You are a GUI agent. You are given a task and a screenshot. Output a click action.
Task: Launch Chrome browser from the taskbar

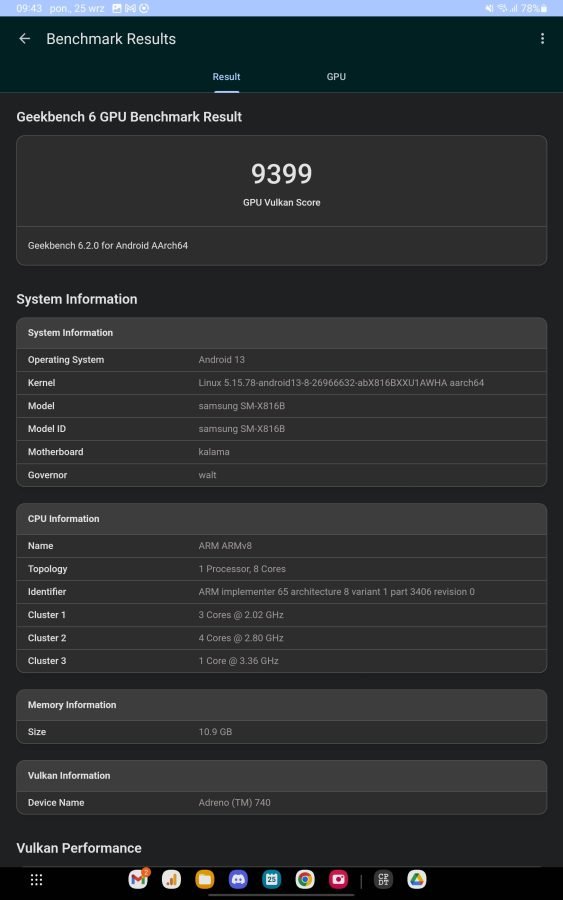pos(305,879)
